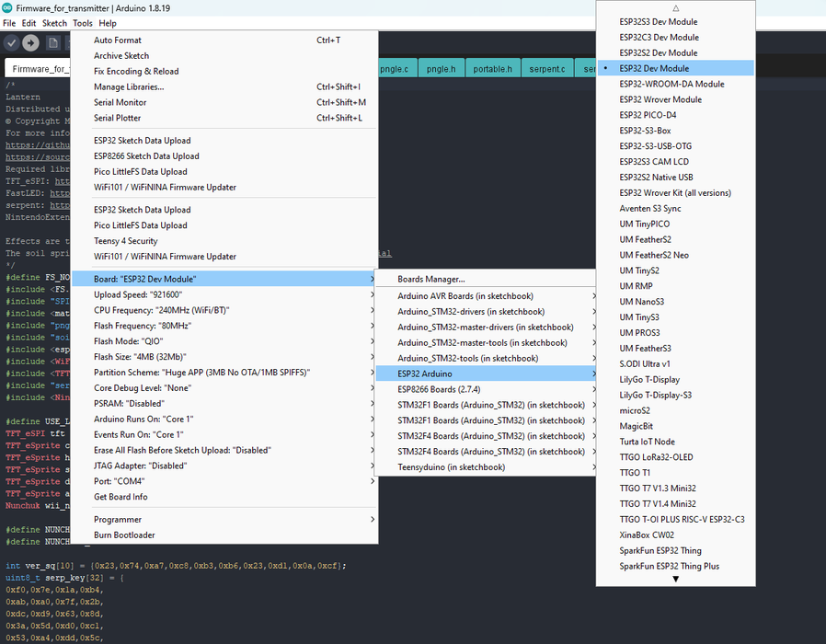Select ESP32 PICO-D4 board
The image size is (826, 644).
[x=675, y=115]
